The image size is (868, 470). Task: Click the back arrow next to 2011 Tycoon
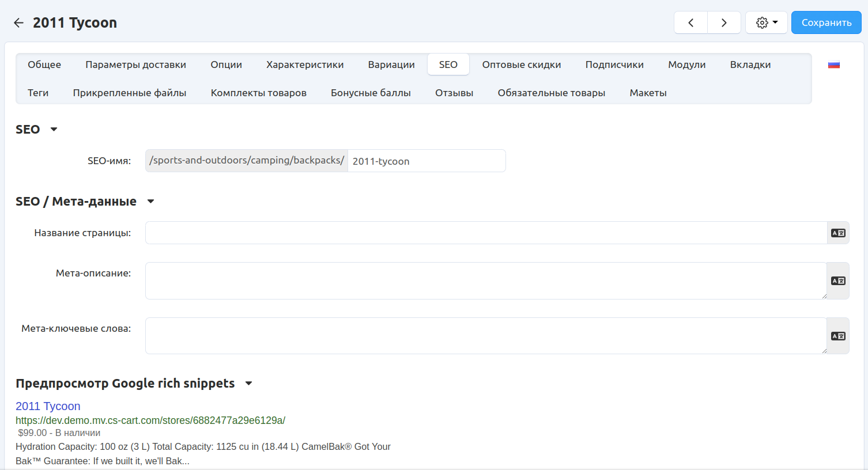[19, 22]
